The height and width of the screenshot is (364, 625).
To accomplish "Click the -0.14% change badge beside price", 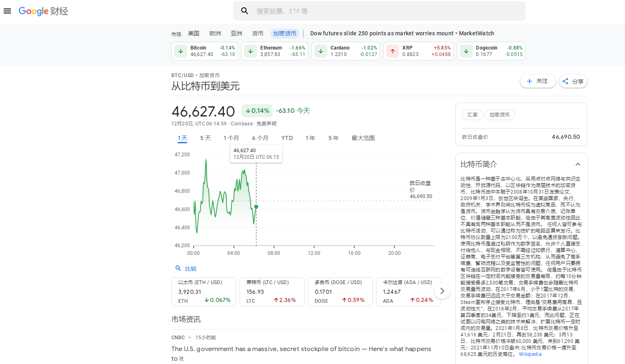I will coord(257,111).
